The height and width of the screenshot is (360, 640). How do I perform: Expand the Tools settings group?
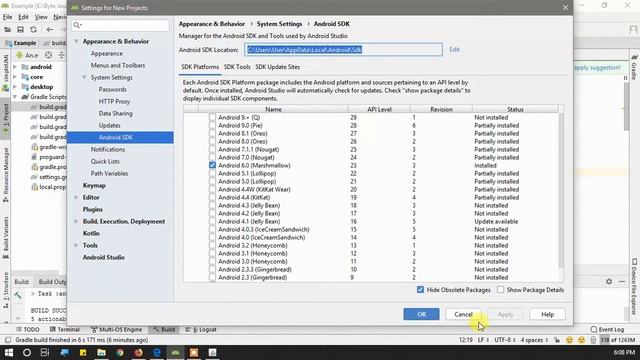pyautogui.click(x=76, y=246)
